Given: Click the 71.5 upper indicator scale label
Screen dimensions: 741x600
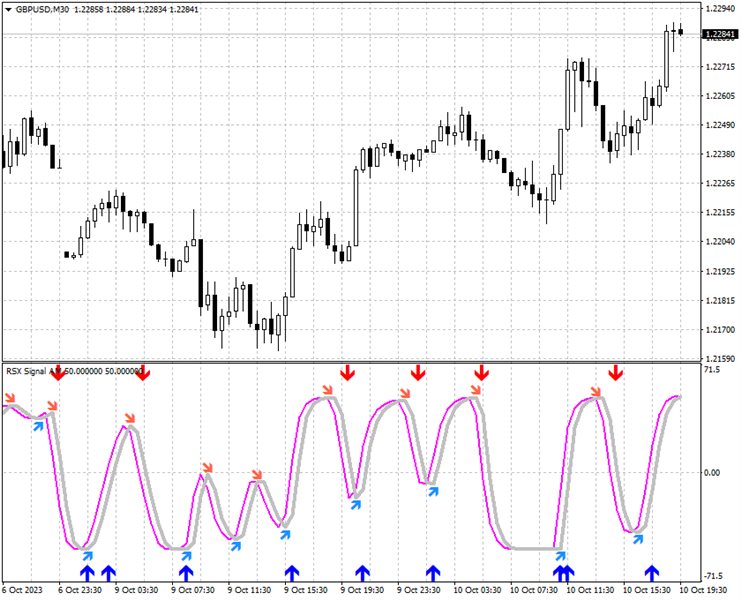Looking at the screenshot, I should click(x=712, y=369).
